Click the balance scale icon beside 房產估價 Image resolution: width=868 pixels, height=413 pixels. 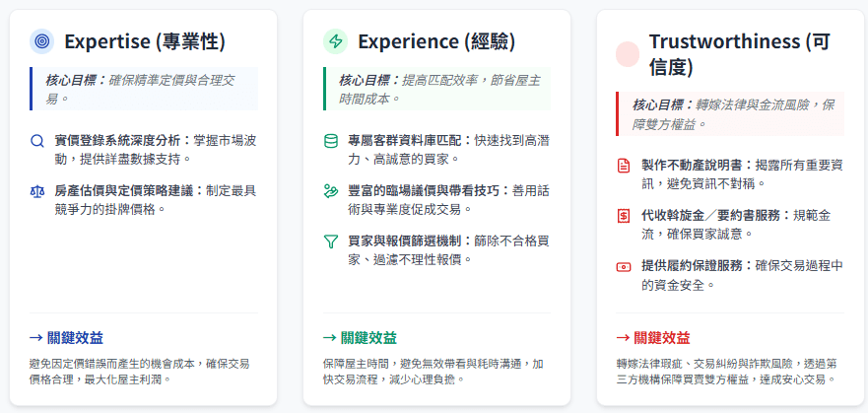(37, 191)
